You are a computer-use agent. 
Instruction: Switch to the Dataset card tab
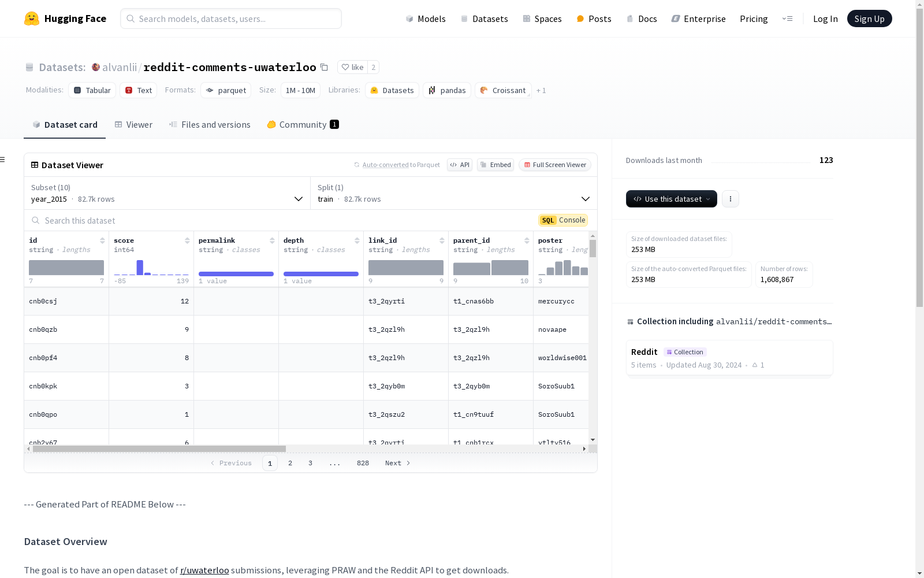click(x=65, y=125)
